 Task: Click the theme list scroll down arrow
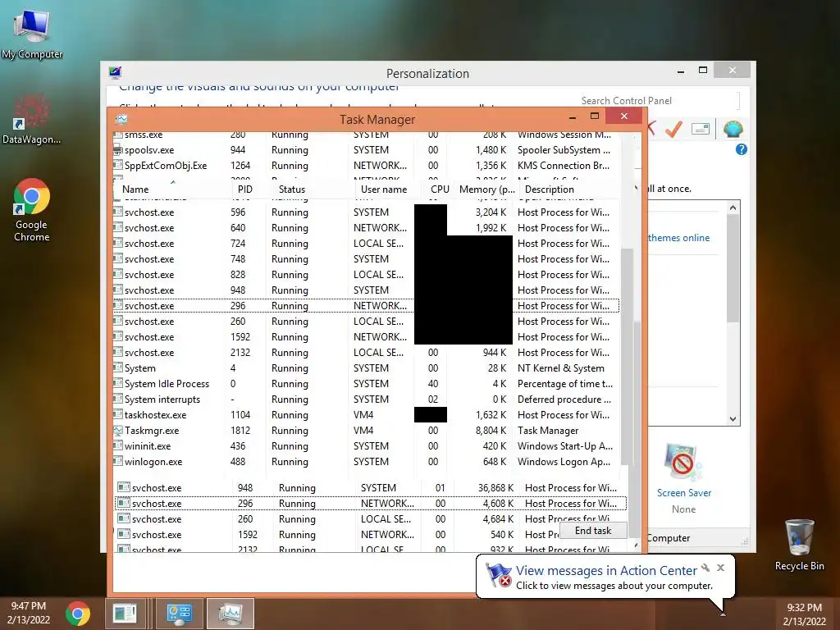733,419
